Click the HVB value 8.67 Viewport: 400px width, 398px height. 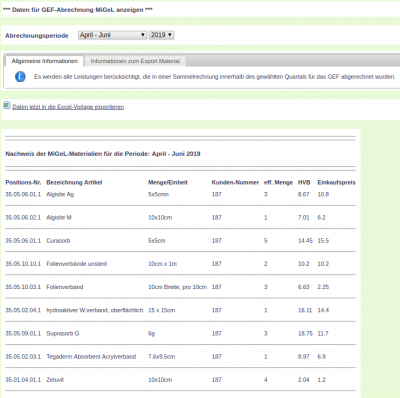pyautogui.click(x=304, y=194)
